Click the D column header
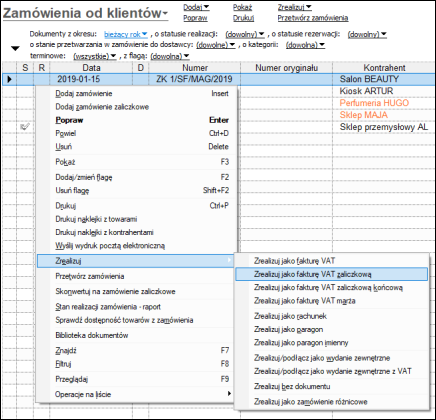The width and height of the screenshot is (436, 420). click(141, 68)
